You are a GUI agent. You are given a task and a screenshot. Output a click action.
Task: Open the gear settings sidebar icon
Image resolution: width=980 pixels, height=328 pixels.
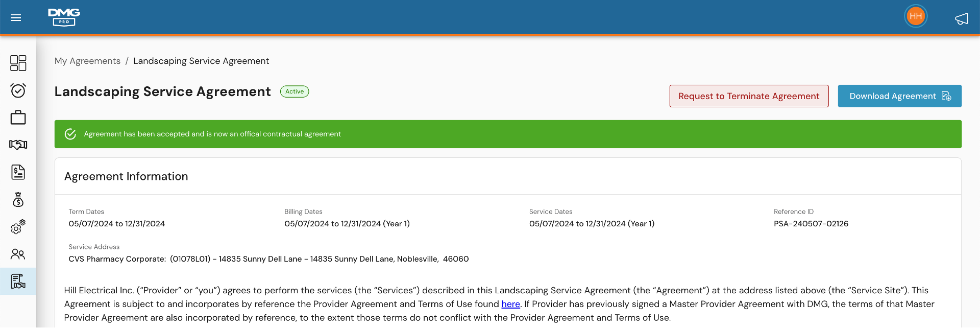[18, 227]
